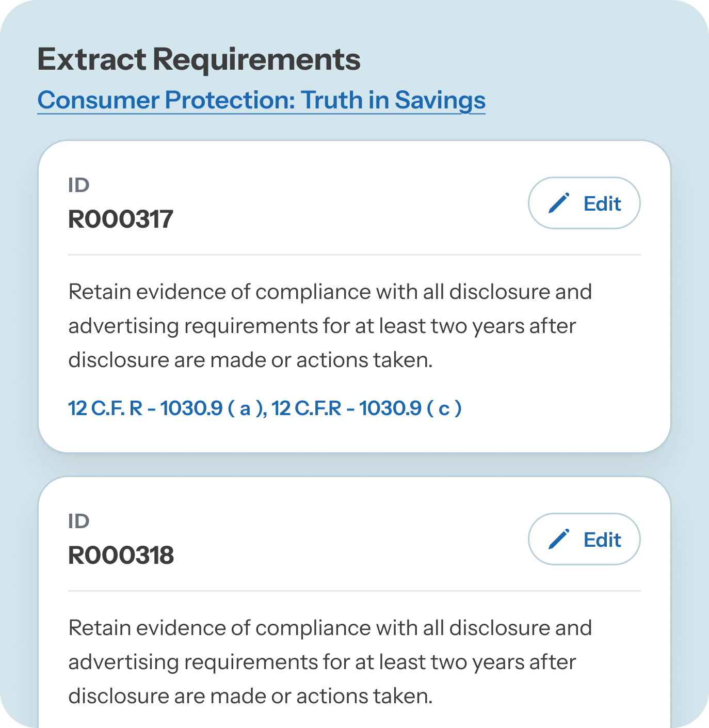Viewport: 709px width, 728px height.
Task: Click the Extract Requirements heading
Action: click(x=199, y=59)
